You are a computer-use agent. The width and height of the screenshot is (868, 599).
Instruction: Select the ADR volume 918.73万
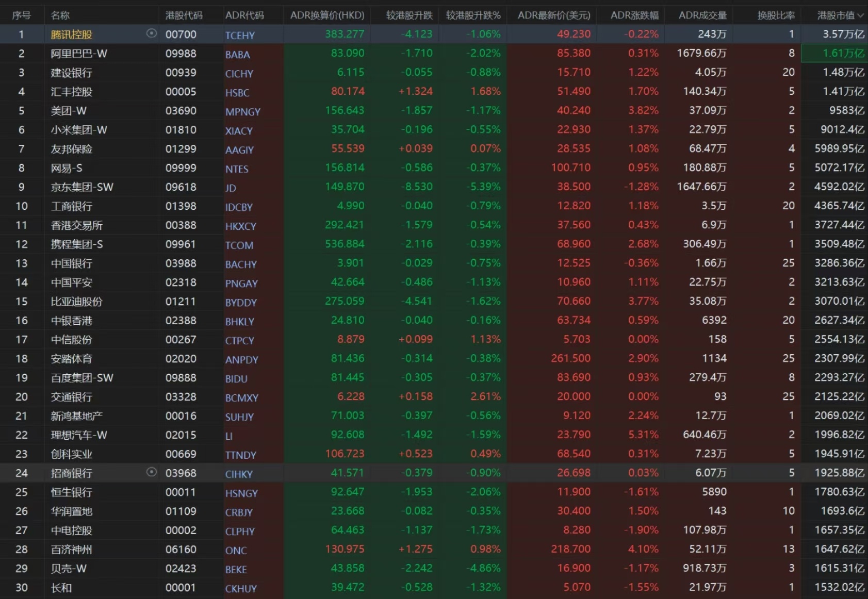(705, 568)
